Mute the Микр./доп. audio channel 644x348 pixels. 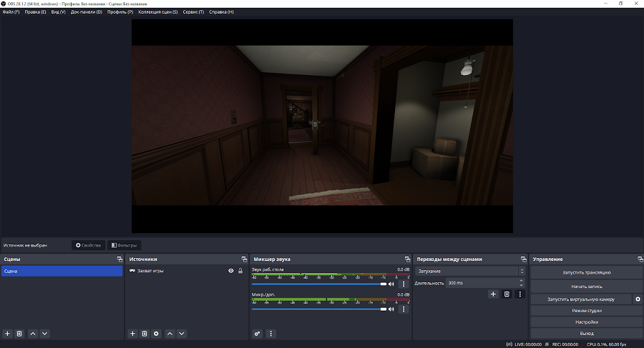[391, 309]
